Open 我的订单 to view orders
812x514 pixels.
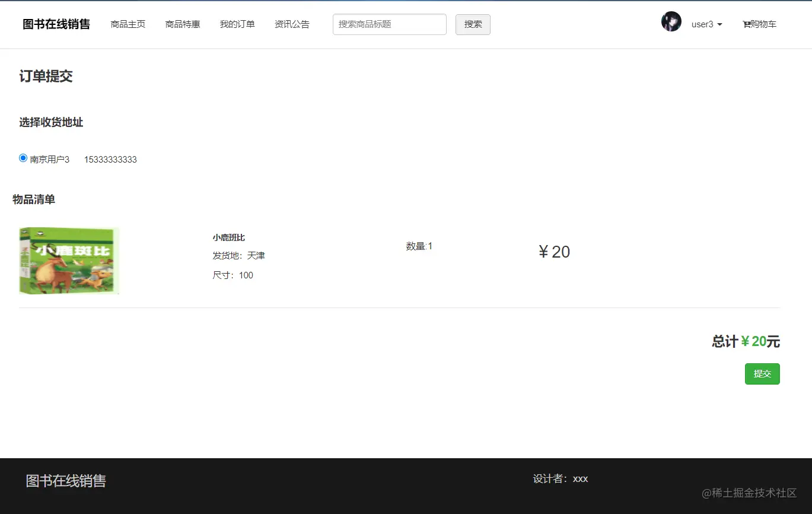click(237, 24)
